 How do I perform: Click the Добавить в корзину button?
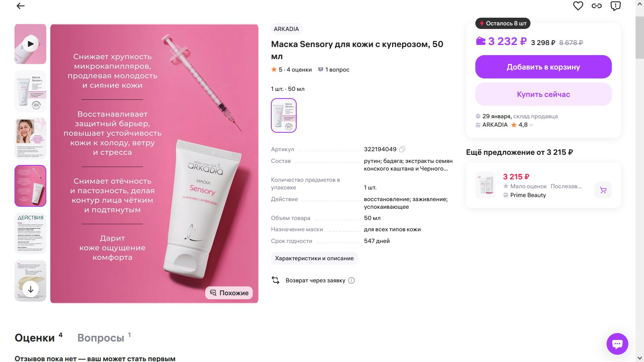pos(543,67)
